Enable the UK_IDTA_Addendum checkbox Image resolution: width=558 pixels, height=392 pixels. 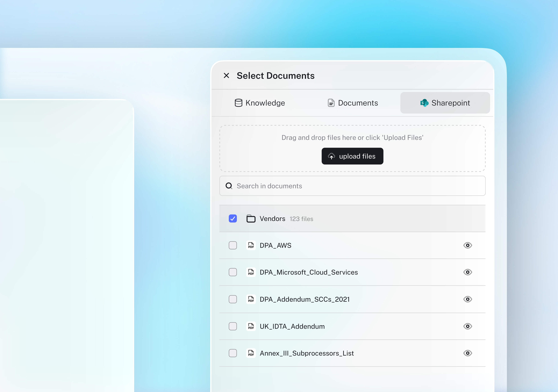point(233,326)
